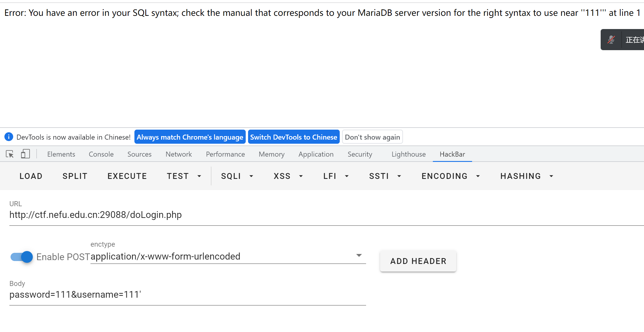Image resolution: width=644 pixels, height=332 pixels.
Task: Expand the SQLI payload menu
Action: [x=237, y=176]
